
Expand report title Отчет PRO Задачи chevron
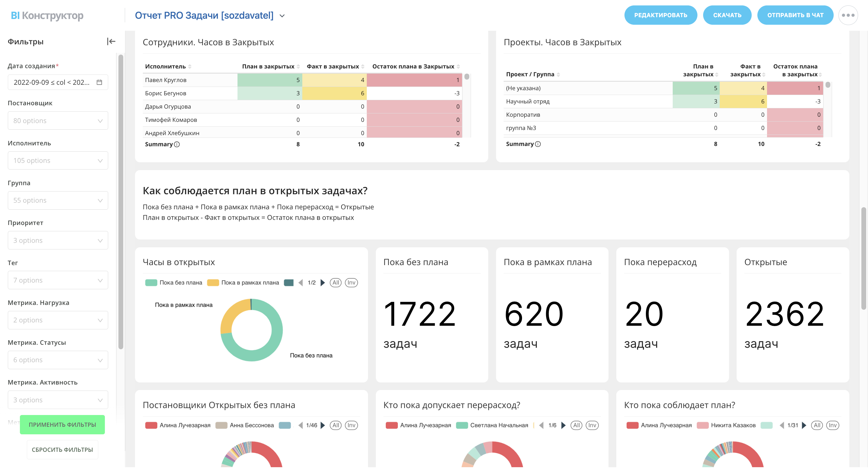282,16
